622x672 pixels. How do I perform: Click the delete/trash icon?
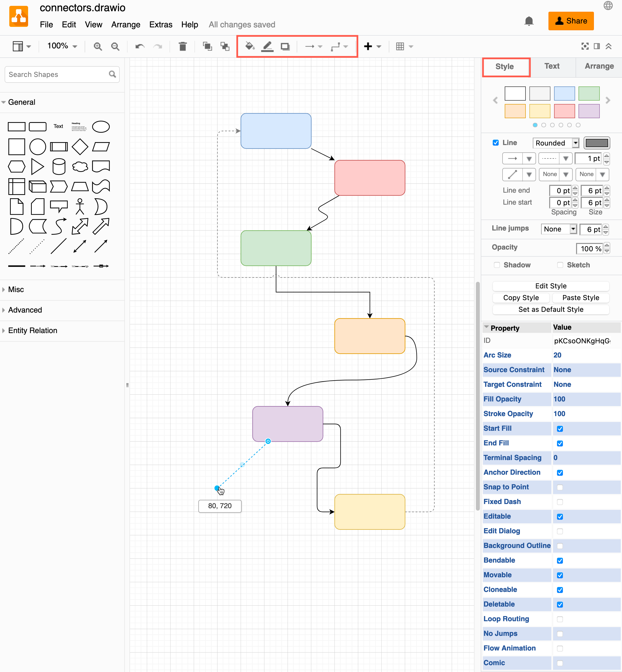click(x=183, y=46)
